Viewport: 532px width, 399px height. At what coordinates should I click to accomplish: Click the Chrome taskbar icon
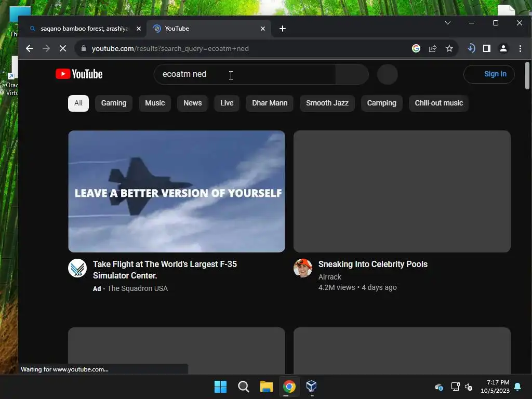[289, 387]
